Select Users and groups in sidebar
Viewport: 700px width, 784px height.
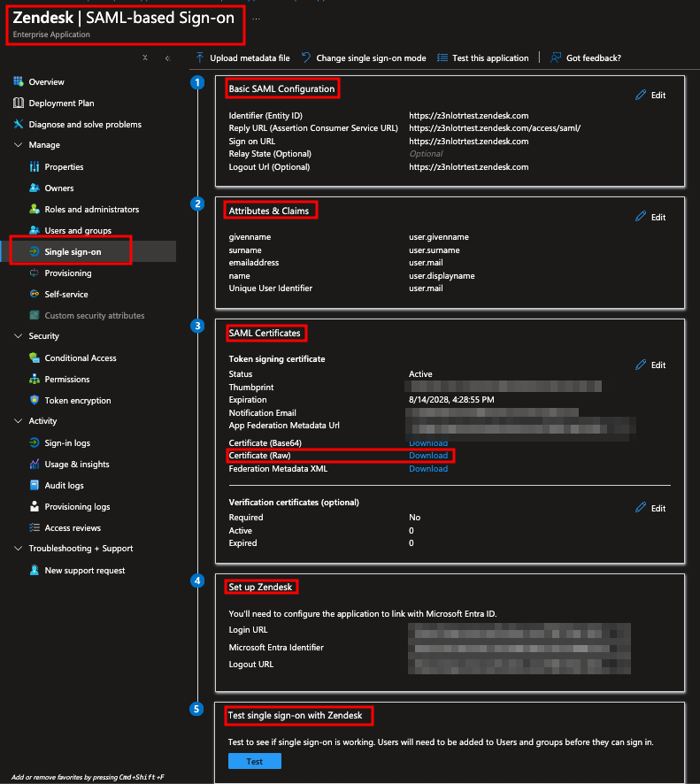pyautogui.click(x=78, y=230)
